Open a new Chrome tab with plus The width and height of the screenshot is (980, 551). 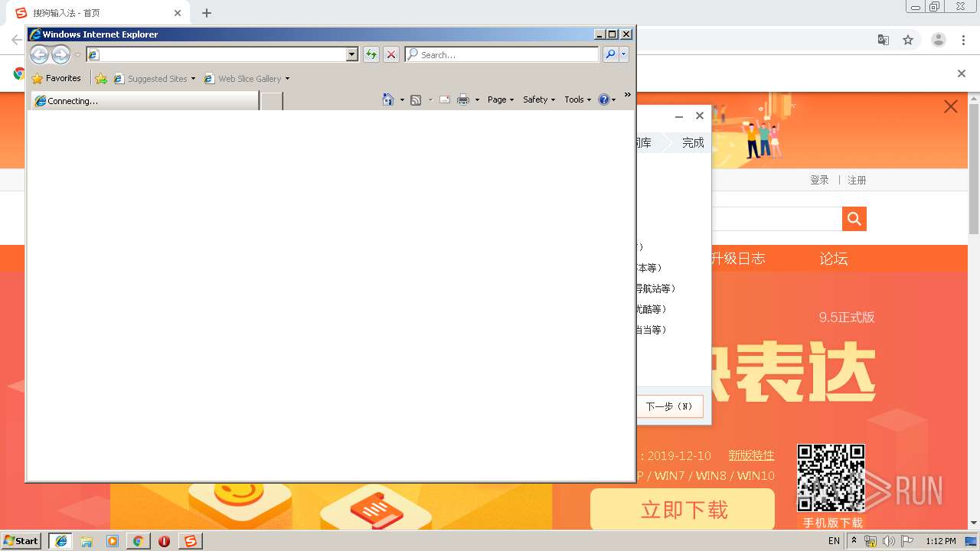207,13
